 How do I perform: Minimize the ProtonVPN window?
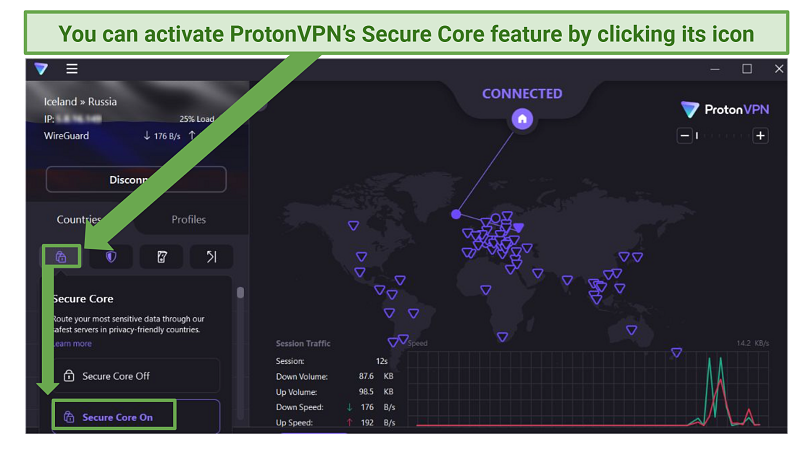coord(715,69)
